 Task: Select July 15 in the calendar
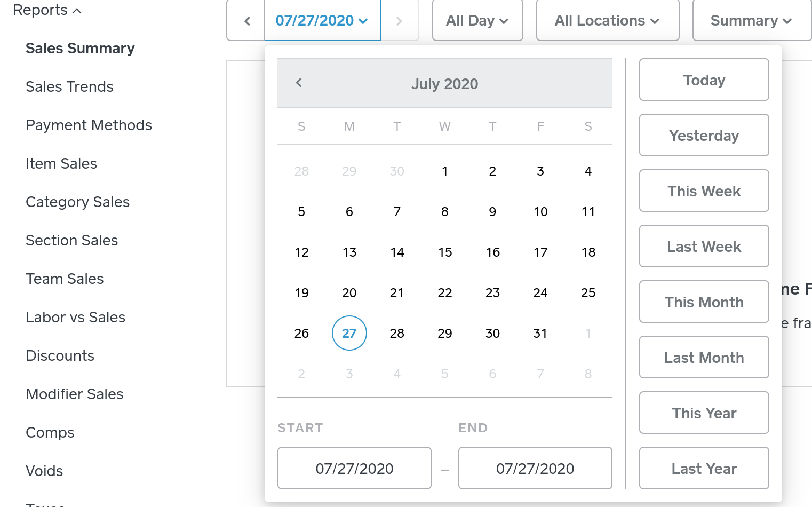point(445,252)
